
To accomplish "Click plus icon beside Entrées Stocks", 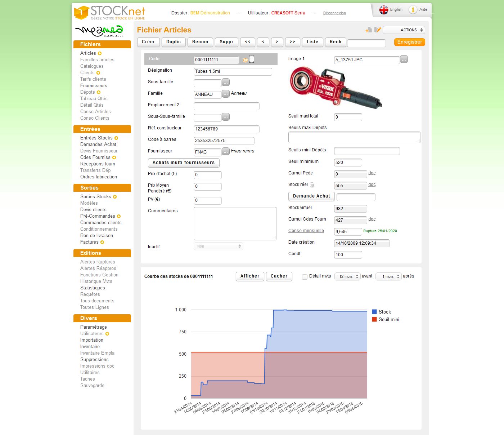I will 116,138.
